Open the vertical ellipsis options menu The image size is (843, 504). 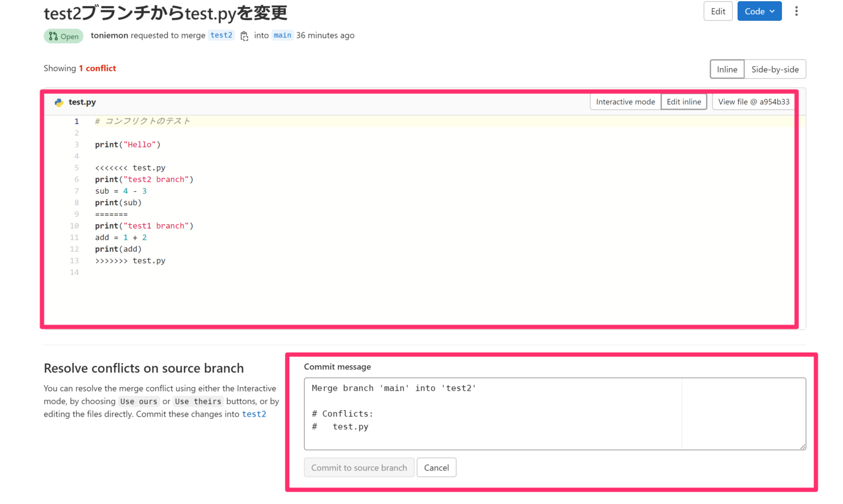click(x=796, y=11)
